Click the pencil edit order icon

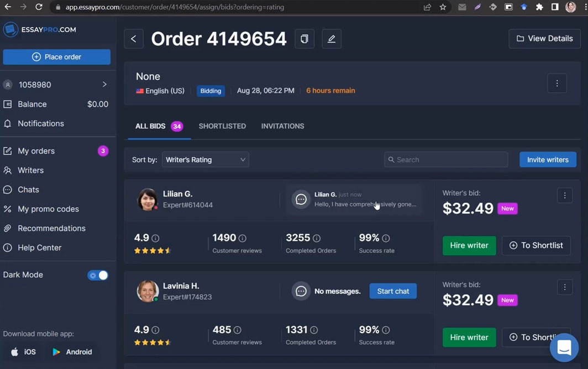[x=332, y=39]
